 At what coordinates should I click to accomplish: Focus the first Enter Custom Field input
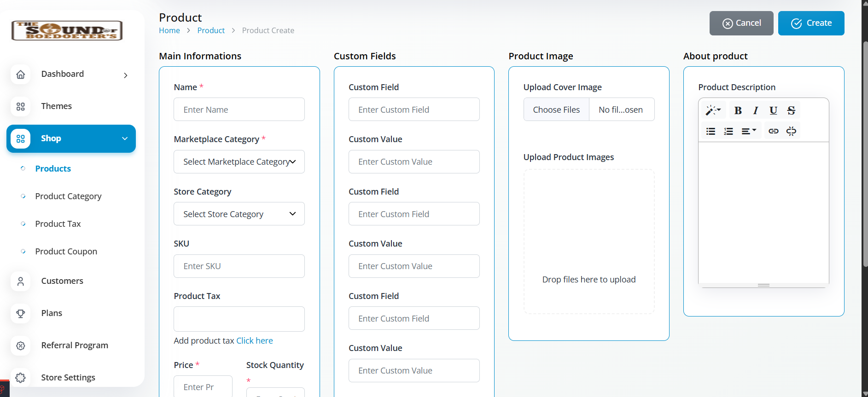(x=414, y=109)
